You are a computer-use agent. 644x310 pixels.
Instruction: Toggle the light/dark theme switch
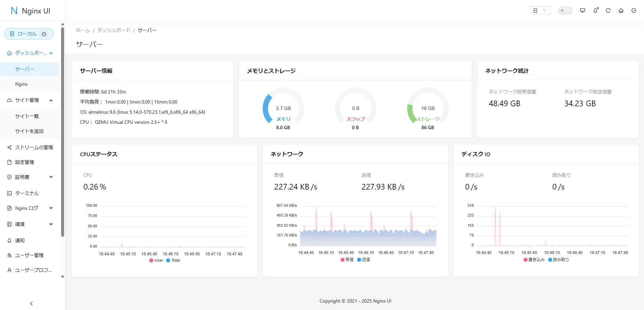pos(565,10)
